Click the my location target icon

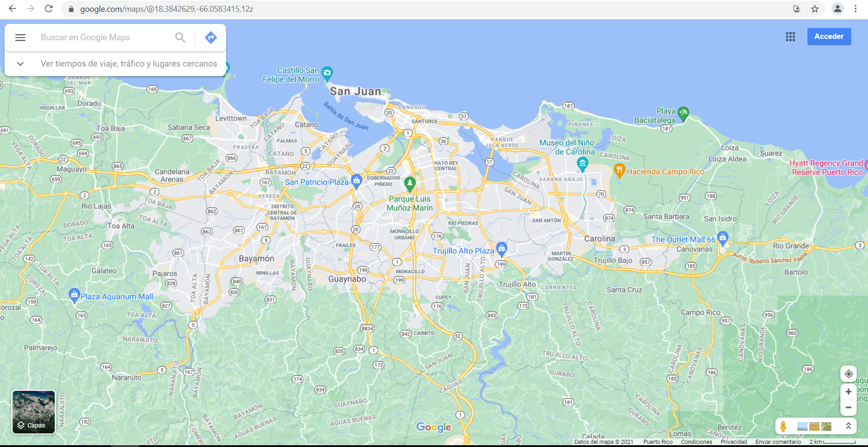tap(849, 374)
